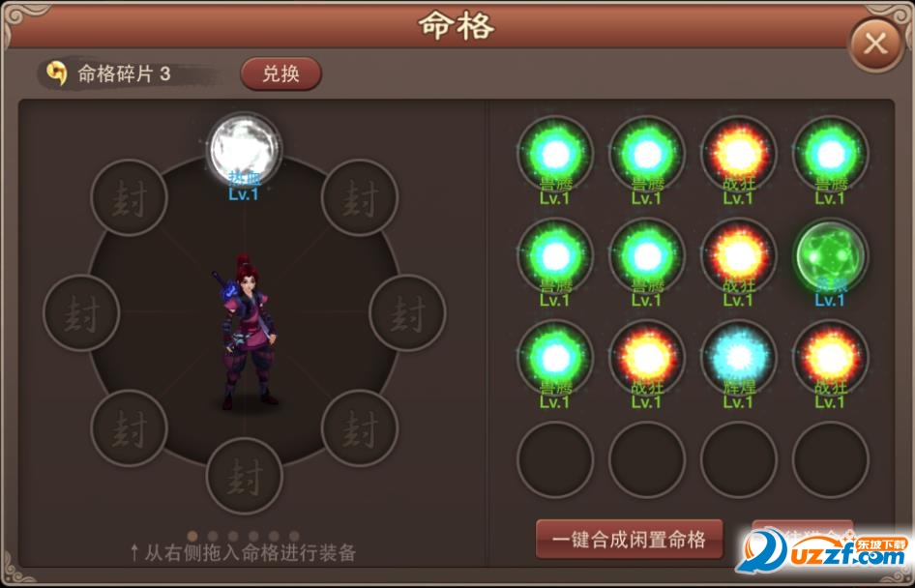This screenshot has width=915, height=588.
Task: Select the last page indicator dot
Action: 293,536
